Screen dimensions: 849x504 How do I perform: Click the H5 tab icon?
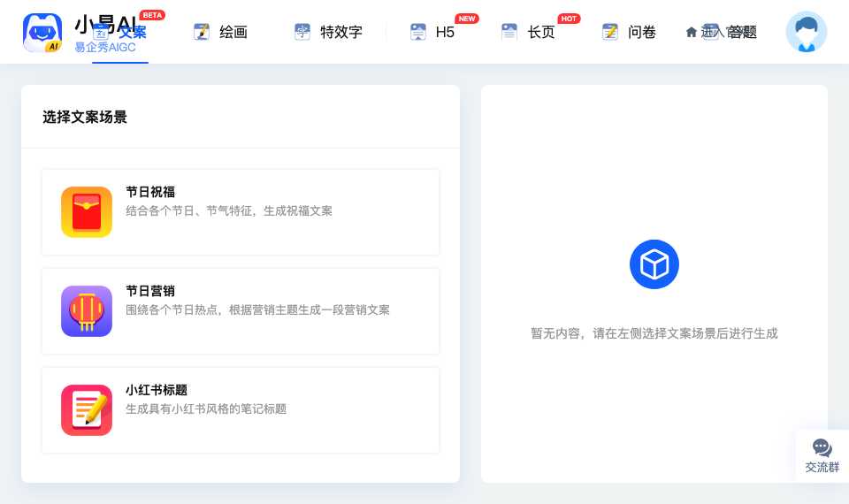(418, 32)
